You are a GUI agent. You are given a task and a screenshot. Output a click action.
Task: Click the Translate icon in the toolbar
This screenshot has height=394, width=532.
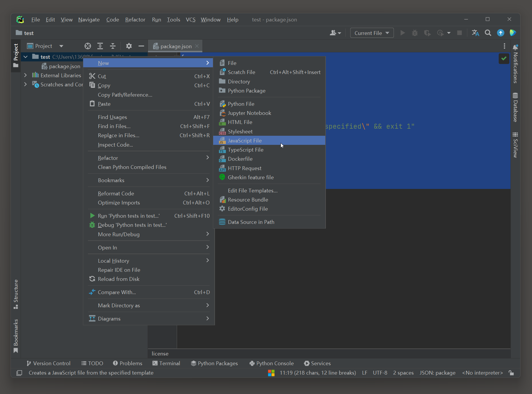click(x=475, y=33)
